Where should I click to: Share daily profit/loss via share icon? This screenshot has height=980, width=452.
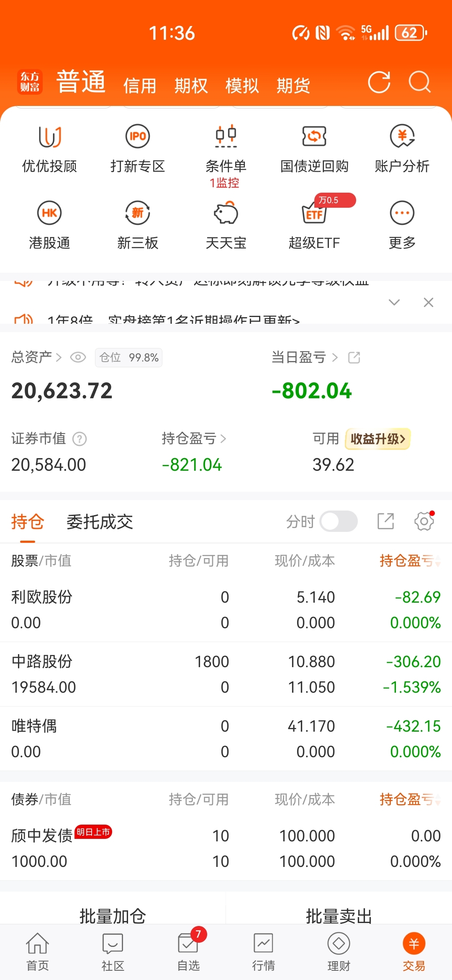point(354,357)
